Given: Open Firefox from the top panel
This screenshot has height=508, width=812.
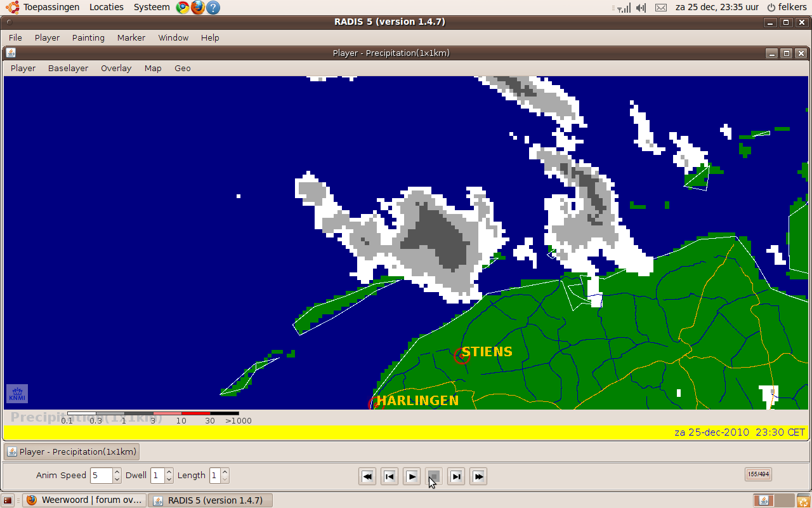Looking at the screenshot, I should tap(198, 8).
